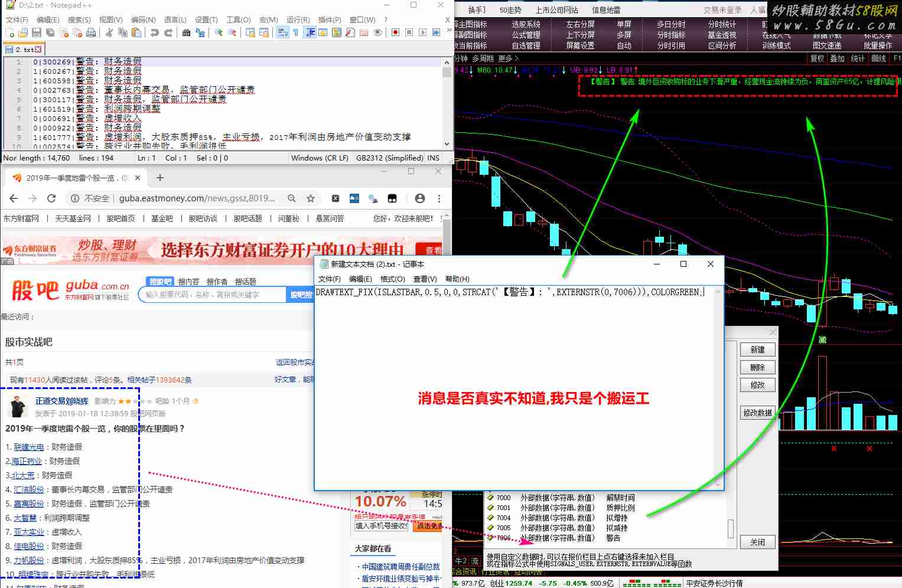Select the 搜作者 search mode on Guba
The height and width of the screenshot is (588, 902).
(x=217, y=282)
